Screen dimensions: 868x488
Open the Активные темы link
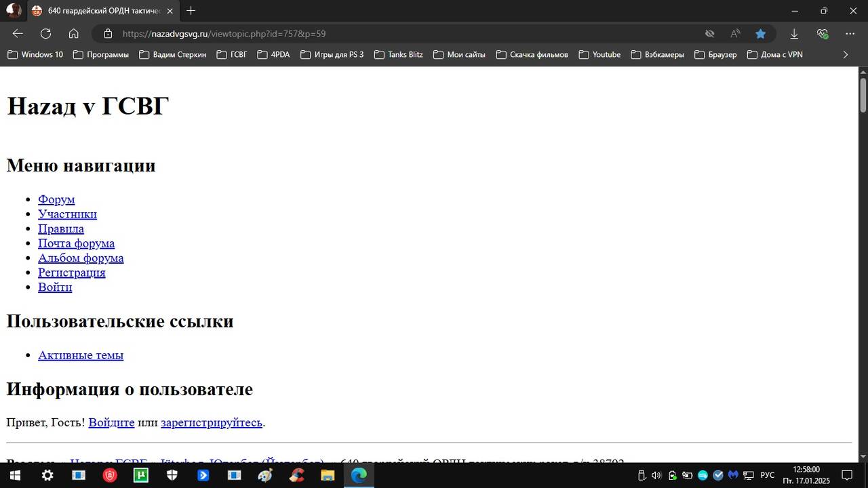click(x=81, y=355)
